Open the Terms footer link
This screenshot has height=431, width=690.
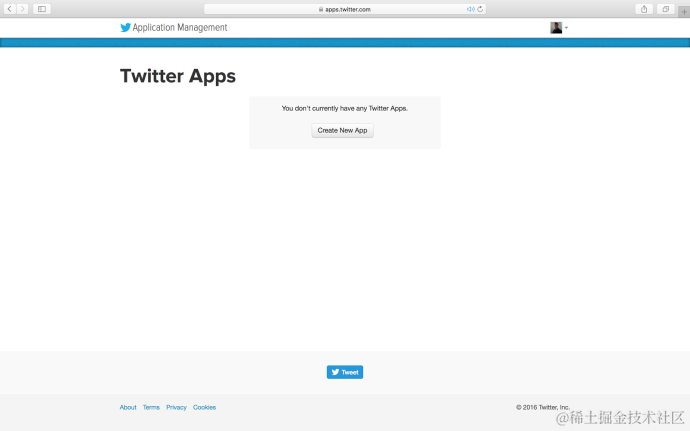(x=151, y=407)
